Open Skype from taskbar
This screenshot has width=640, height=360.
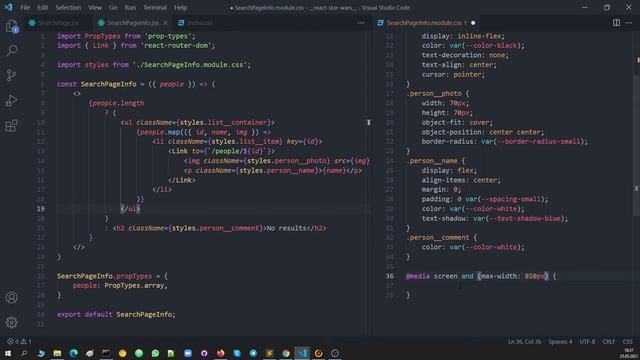pyautogui.click(x=237, y=353)
